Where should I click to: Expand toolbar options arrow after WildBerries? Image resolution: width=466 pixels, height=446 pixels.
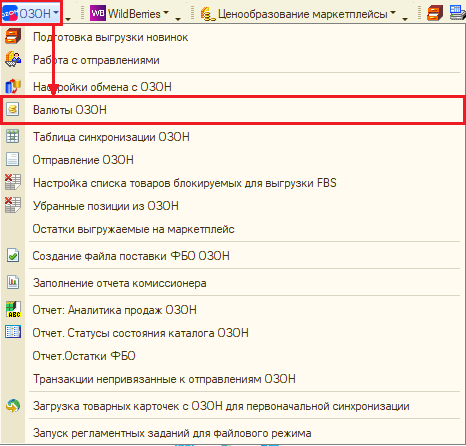[x=178, y=19]
